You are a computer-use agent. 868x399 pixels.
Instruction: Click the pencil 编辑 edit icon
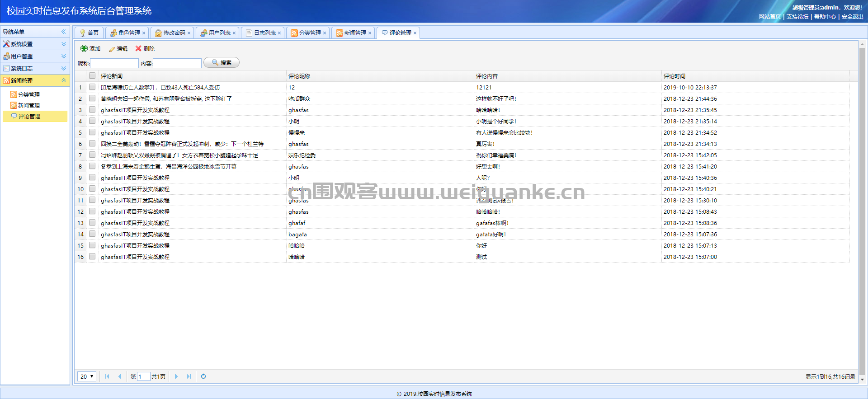[x=112, y=49]
